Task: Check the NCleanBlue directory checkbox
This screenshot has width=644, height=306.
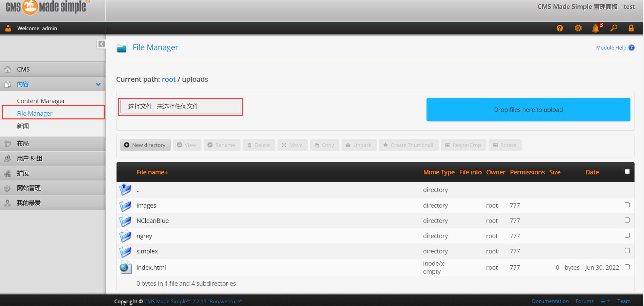Action: point(627,220)
